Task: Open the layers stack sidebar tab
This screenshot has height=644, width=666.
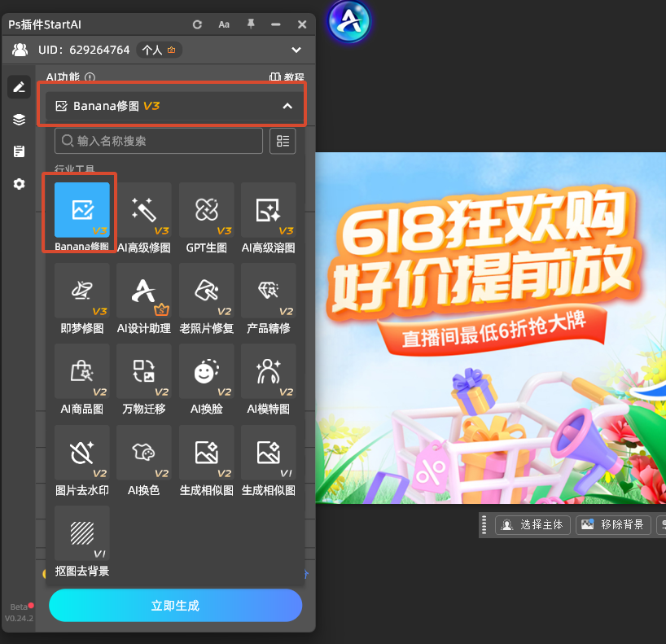Action: [19, 120]
